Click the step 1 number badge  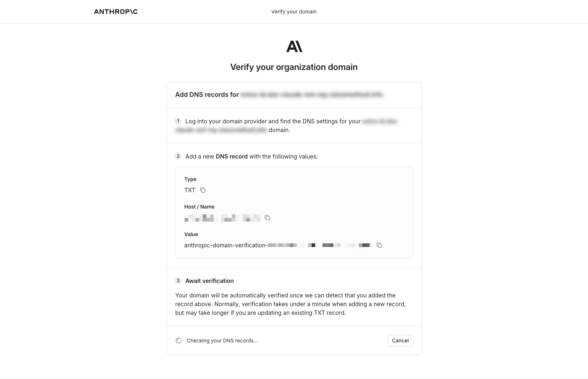178,121
